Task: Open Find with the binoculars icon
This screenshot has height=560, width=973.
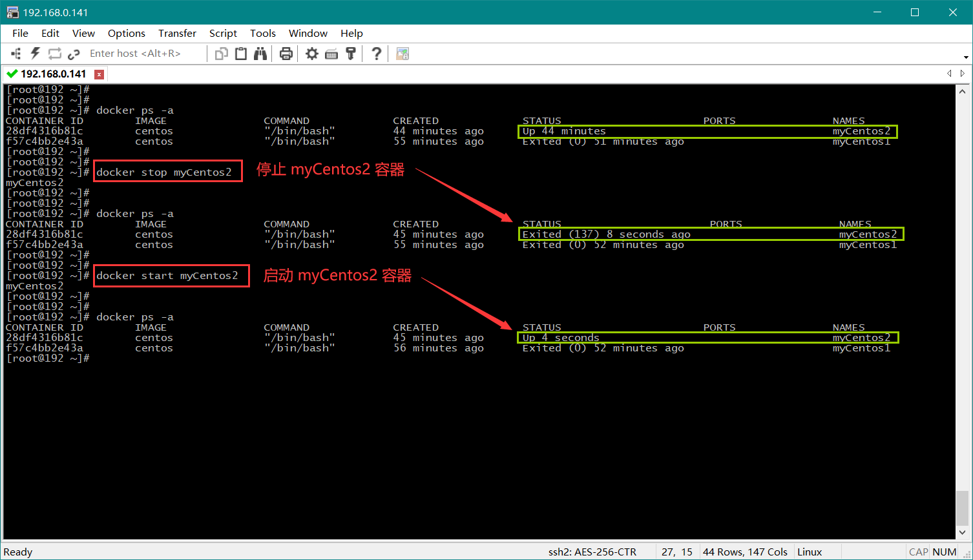Action: tap(260, 54)
